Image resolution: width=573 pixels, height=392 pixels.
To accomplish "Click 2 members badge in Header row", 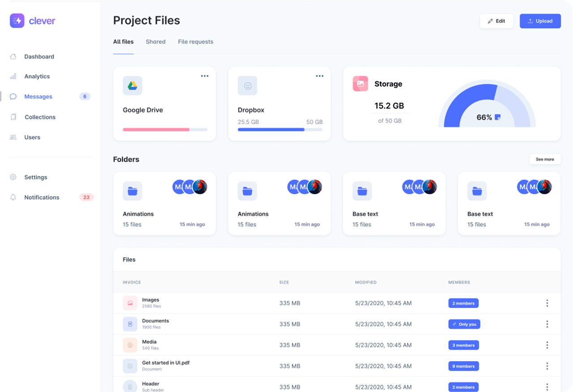I will coord(463,388).
